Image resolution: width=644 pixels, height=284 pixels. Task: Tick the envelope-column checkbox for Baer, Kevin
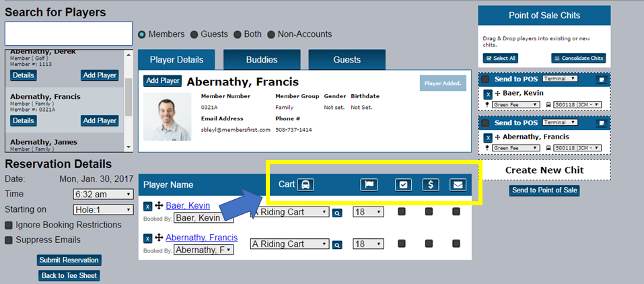[x=456, y=212]
